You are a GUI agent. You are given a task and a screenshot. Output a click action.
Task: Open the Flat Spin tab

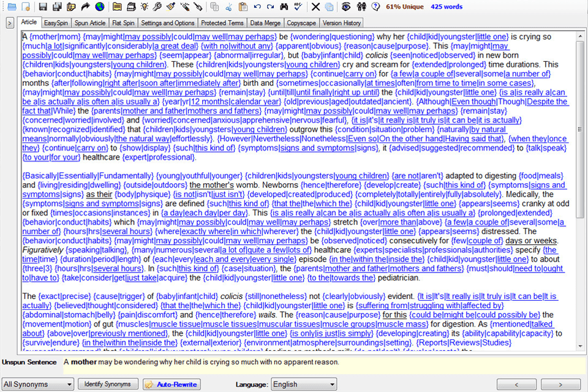coord(123,23)
